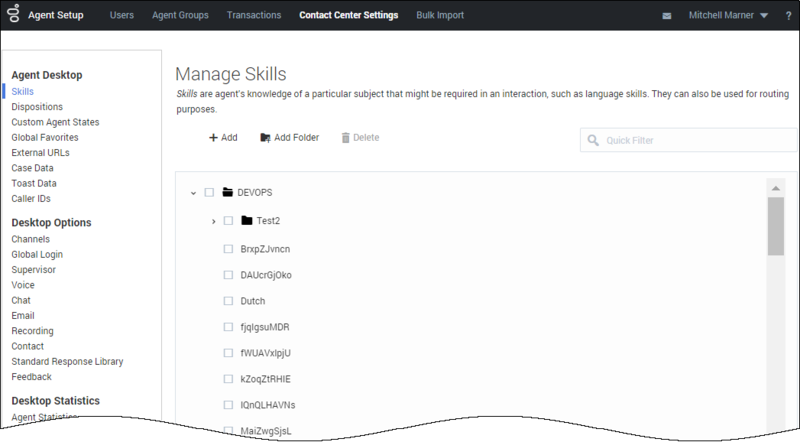This screenshot has width=800, height=442.
Task: Check the DEVOPS folder checkbox
Action: tap(209, 192)
